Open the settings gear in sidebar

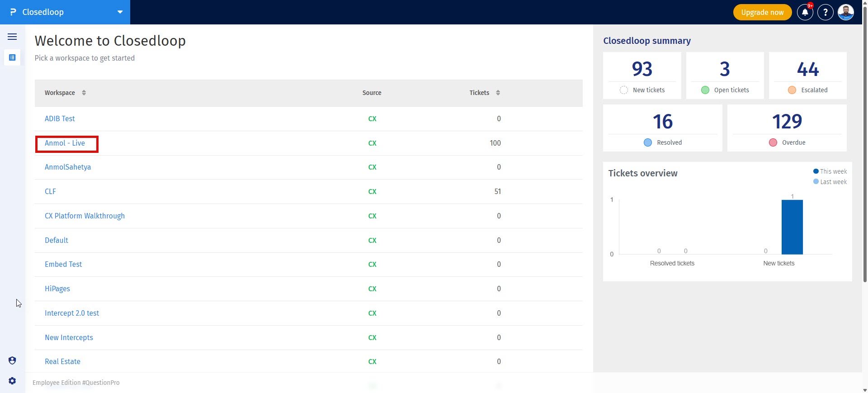12,381
